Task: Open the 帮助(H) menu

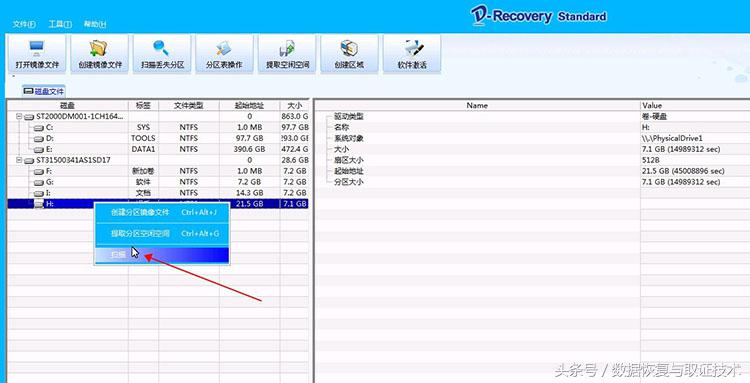Action: tap(95, 24)
